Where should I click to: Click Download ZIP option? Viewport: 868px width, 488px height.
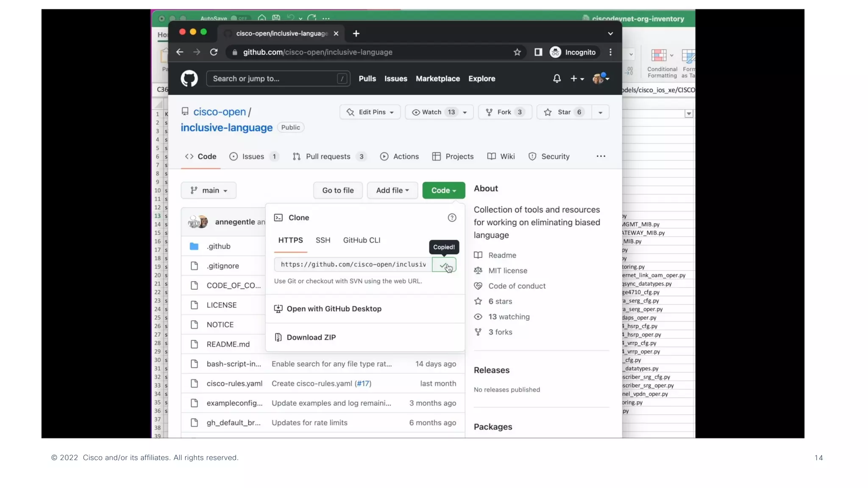(x=311, y=338)
